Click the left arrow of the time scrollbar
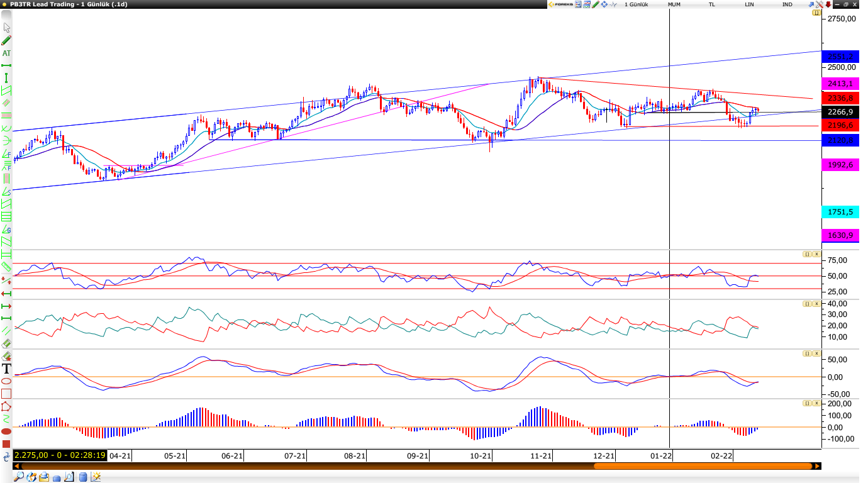Screen dimensions: 868x483 tap(17, 466)
